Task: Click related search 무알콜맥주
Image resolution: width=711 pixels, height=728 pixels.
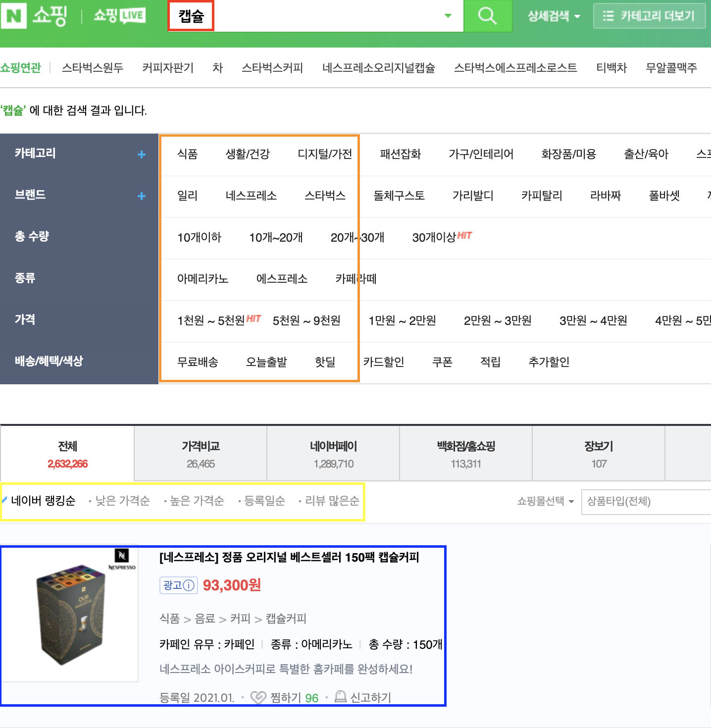Action: pos(671,68)
